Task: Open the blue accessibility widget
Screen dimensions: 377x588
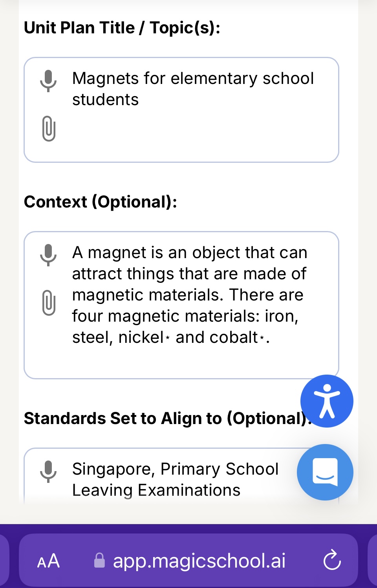Action: tap(327, 401)
